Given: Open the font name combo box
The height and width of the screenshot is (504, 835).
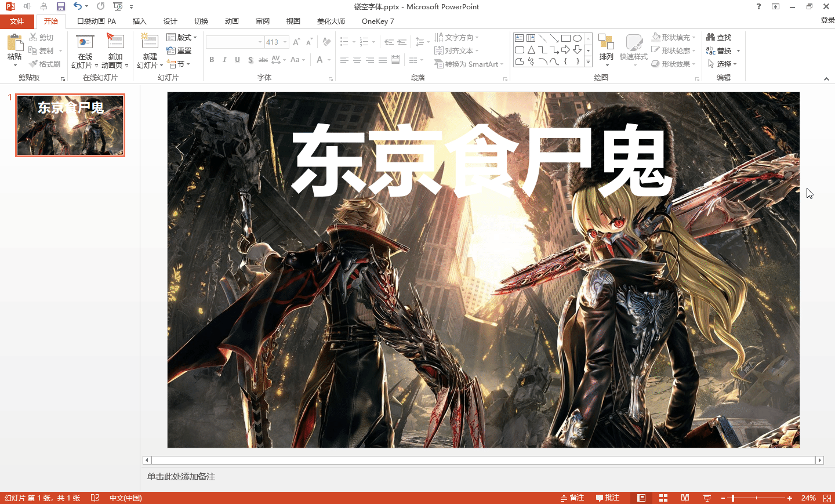Looking at the screenshot, I should (235, 42).
